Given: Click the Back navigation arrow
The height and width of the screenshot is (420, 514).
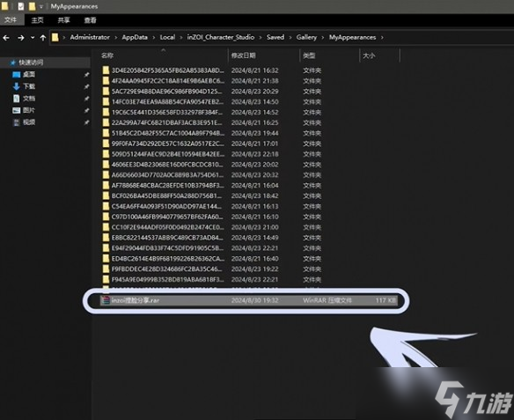Looking at the screenshot, I should [x=6, y=38].
